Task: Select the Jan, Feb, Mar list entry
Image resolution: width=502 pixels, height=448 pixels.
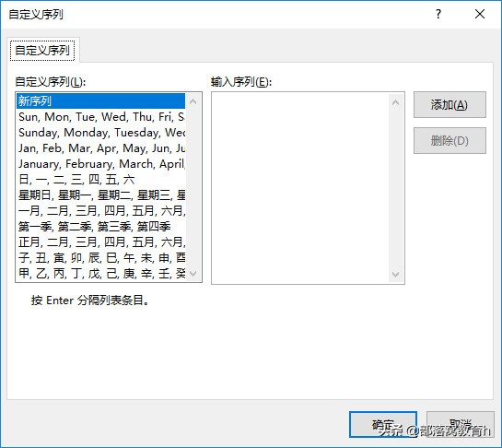Action: [100, 148]
